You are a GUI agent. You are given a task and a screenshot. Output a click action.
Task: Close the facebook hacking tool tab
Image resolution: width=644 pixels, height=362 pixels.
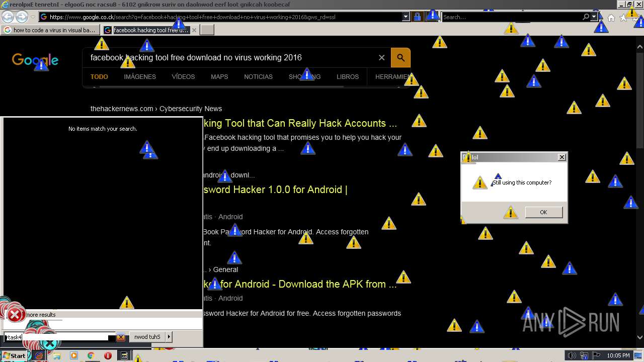coord(194,30)
